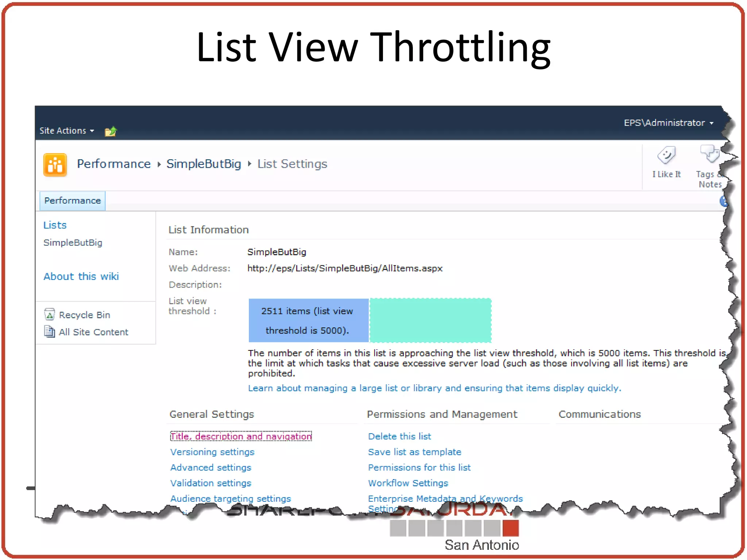Open SimpleButBig under Lists in the sidebar
This screenshot has height=560, width=747.
(73, 242)
